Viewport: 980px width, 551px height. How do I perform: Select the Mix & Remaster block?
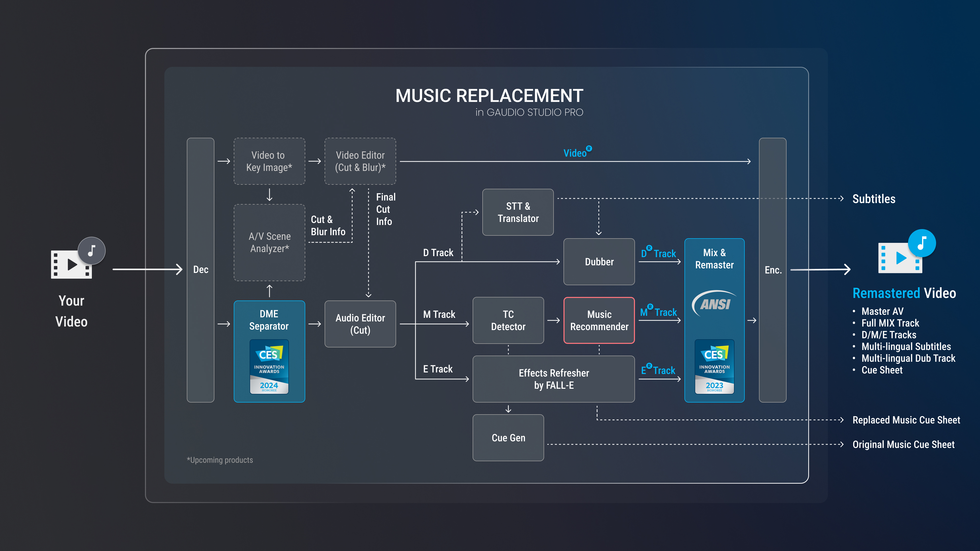tap(715, 320)
